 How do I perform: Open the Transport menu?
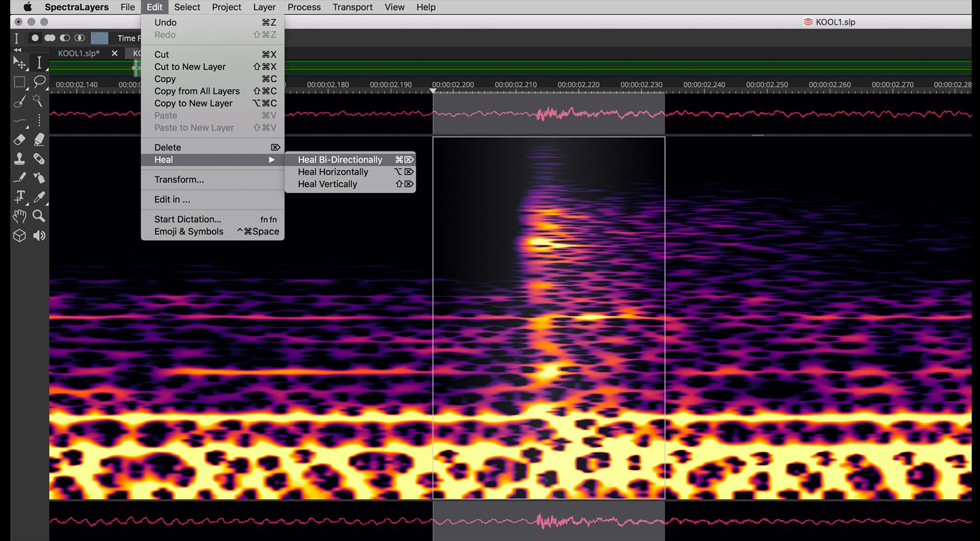353,7
